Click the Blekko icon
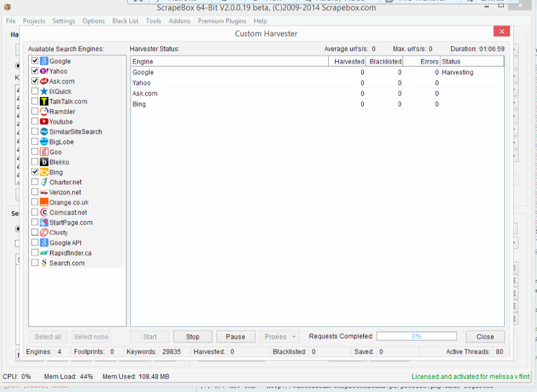The width and height of the screenshot is (537, 392). (x=44, y=162)
